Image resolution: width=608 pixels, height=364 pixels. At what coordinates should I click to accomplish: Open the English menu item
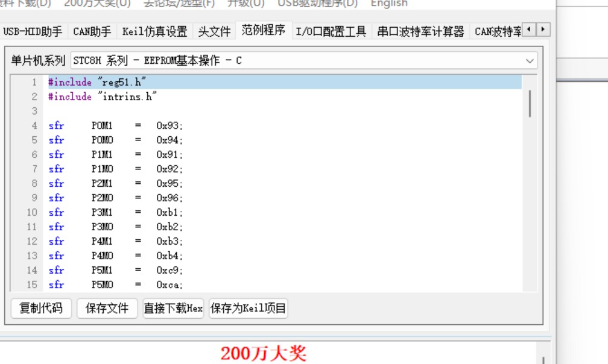[389, 4]
